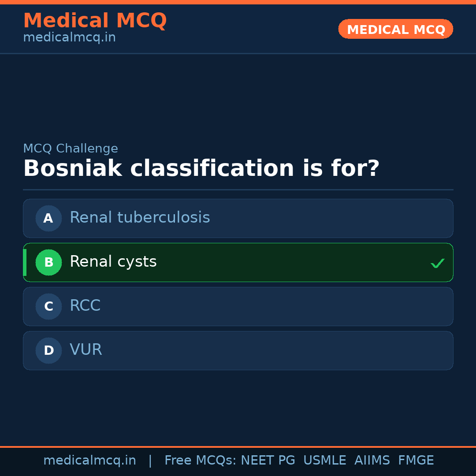This screenshot has height=476, width=476.
Task: Open the USMLE section in footer
Action: click(325, 460)
